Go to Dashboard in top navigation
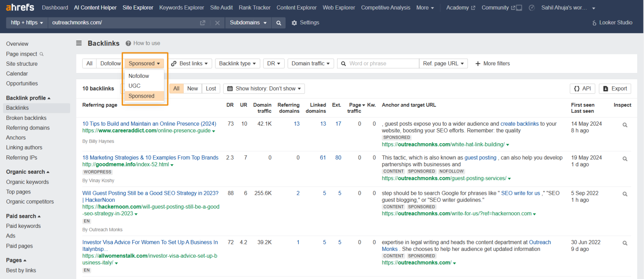This screenshot has width=644, height=279. pos(55,8)
